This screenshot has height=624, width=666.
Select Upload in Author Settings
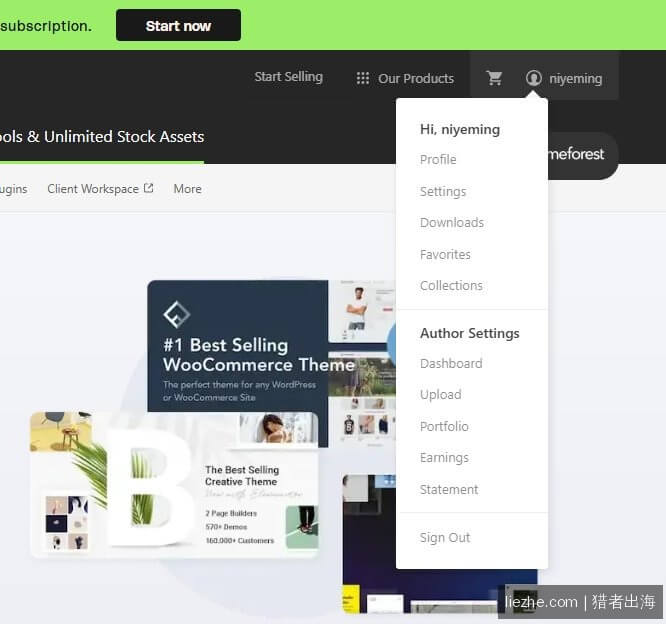(440, 395)
